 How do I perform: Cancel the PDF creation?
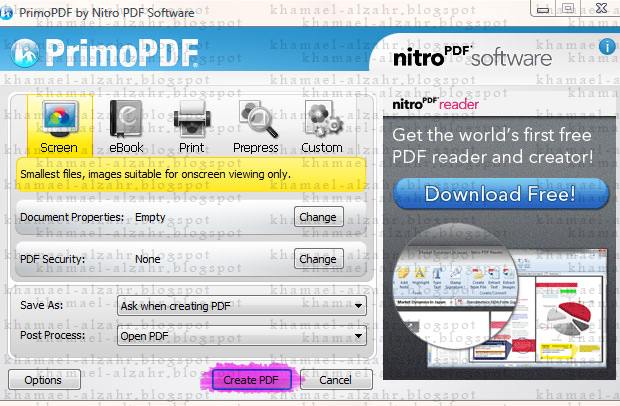pyautogui.click(x=336, y=380)
